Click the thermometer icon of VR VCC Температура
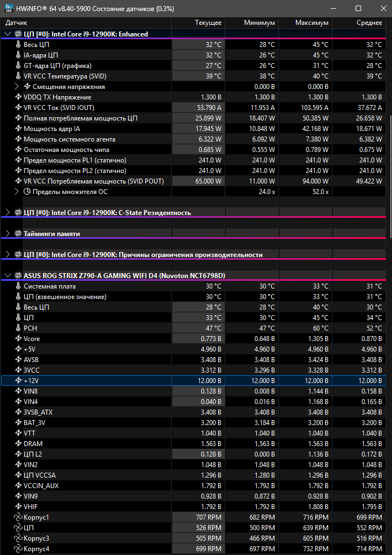Screen dimensions: 392x555 [18, 76]
